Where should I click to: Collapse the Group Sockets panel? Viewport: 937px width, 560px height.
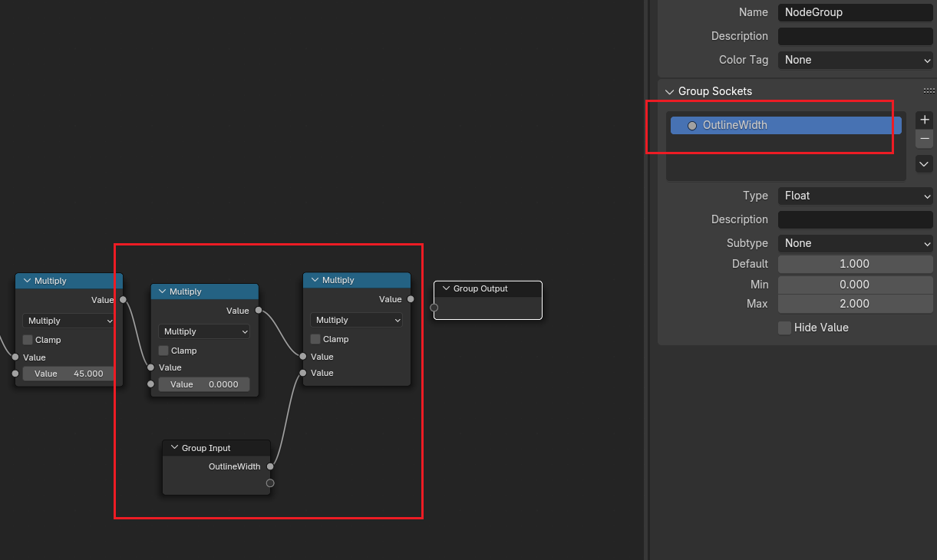click(x=670, y=91)
